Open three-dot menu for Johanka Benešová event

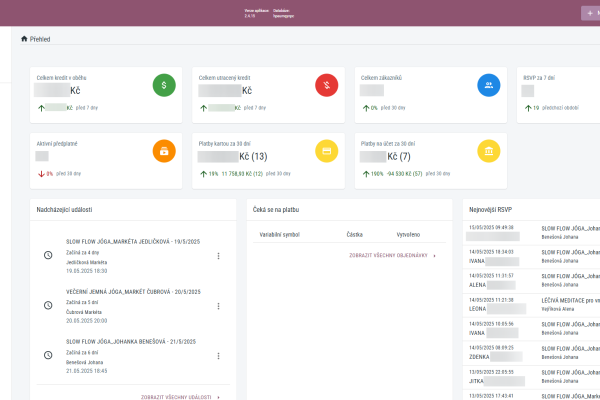pyautogui.click(x=218, y=356)
